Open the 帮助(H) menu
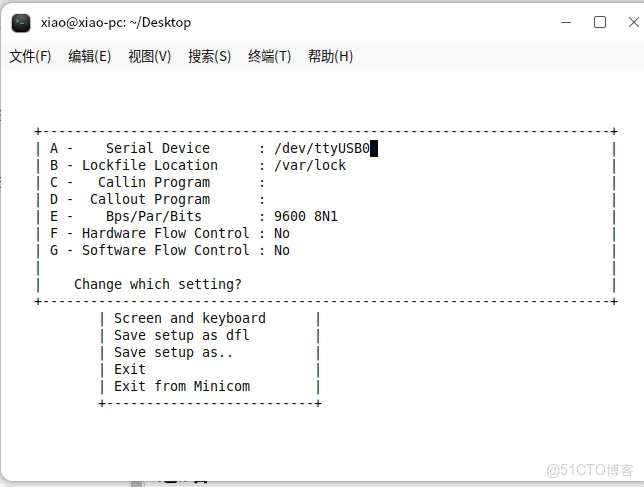Image resolution: width=644 pixels, height=487 pixels. click(331, 56)
